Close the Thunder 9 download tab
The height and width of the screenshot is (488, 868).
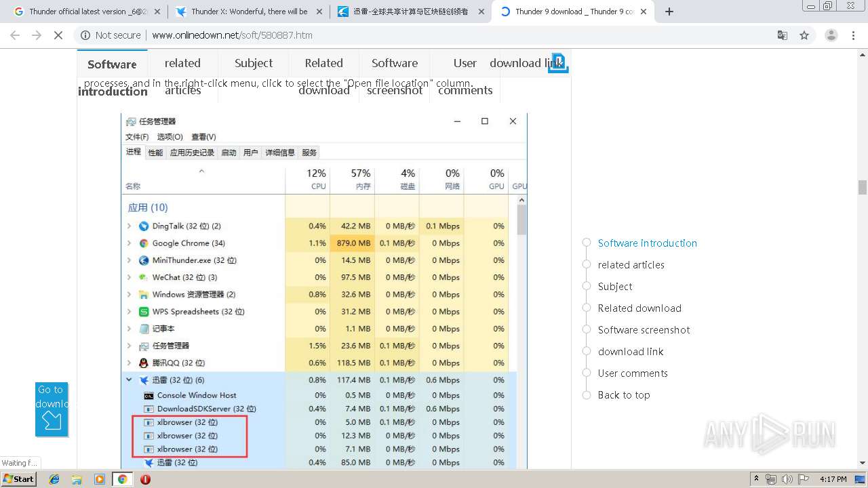[644, 12]
